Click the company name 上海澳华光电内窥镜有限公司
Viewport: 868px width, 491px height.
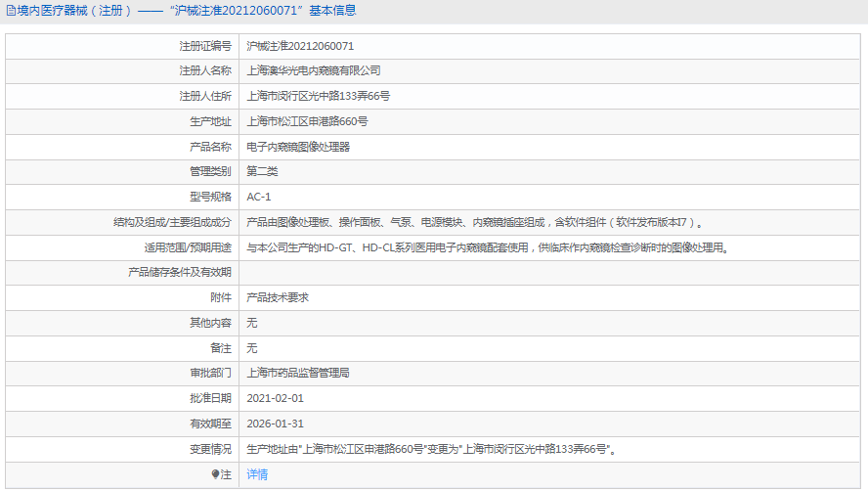[314, 70]
